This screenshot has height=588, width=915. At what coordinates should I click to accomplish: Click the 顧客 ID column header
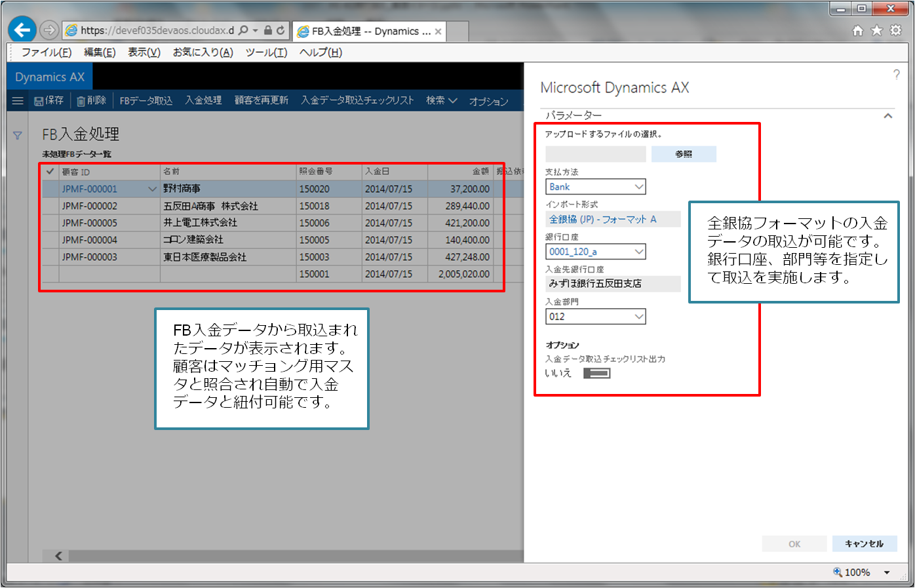(109, 172)
